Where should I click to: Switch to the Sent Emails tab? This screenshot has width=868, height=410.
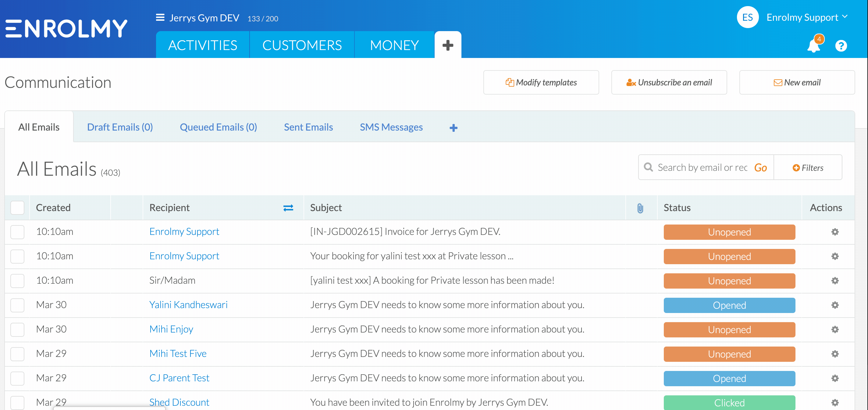tap(308, 127)
